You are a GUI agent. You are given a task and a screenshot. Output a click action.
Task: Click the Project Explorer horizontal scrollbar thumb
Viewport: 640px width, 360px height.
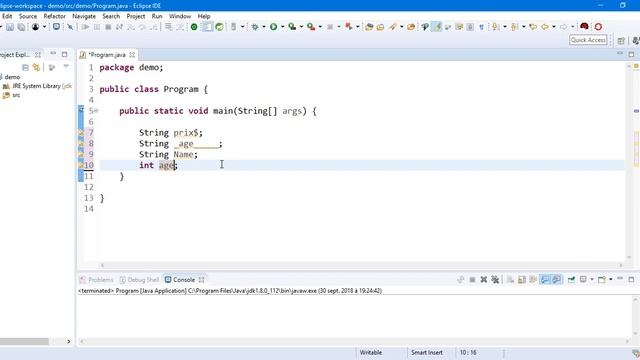tap(24, 341)
